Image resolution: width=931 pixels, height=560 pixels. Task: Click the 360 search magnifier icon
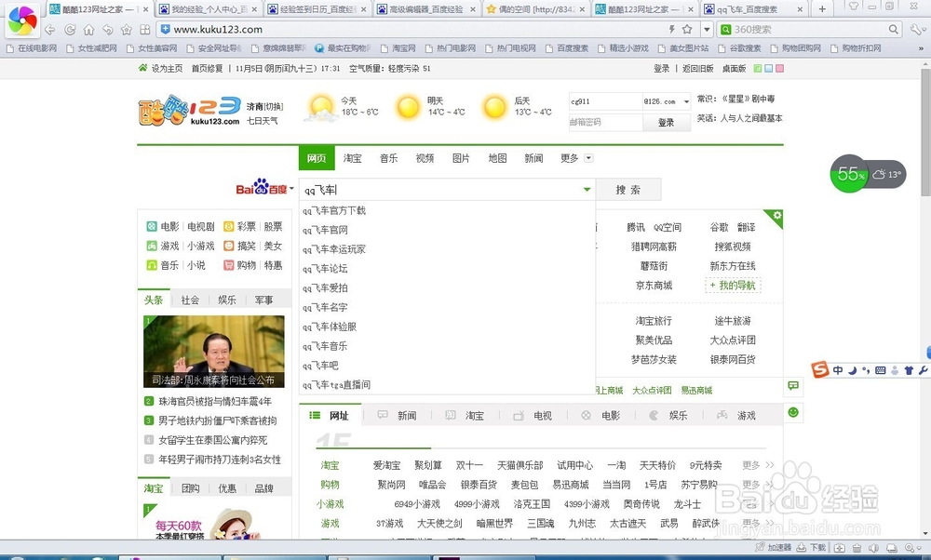tap(894, 29)
